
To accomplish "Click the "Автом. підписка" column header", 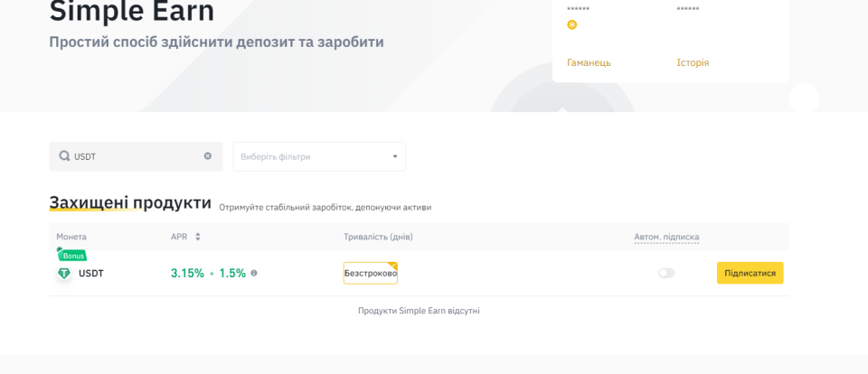I will tap(666, 237).
